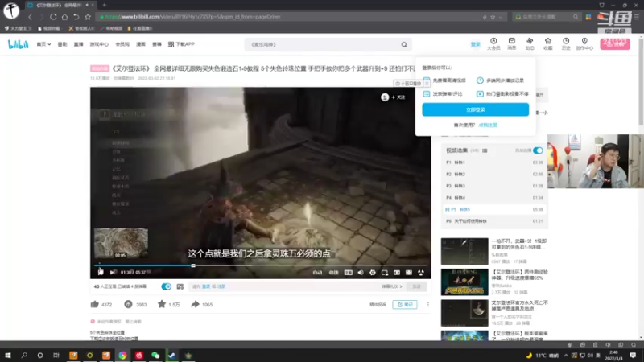Click the pink upload button in header
The image size is (644, 362).
click(x=615, y=43)
